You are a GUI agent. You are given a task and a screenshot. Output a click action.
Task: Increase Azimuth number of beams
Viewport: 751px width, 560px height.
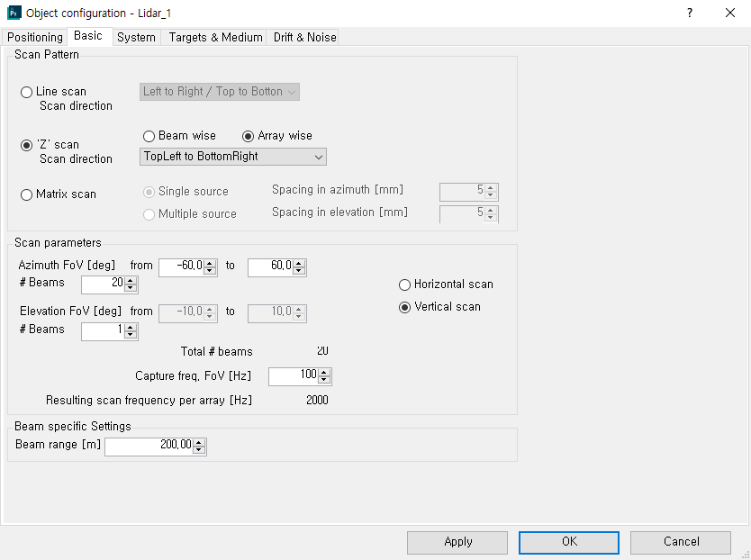131,281
